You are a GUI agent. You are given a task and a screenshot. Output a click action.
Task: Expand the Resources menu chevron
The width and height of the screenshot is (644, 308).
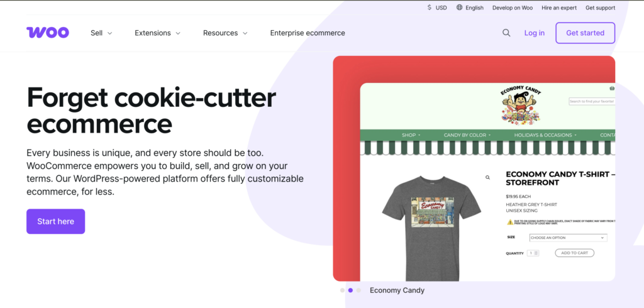[x=245, y=33]
